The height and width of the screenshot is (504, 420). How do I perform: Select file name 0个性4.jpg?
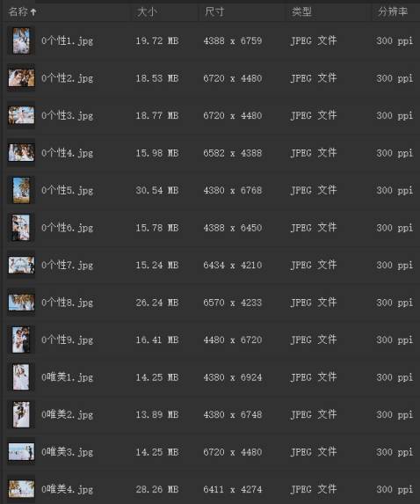tap(67, 153)
